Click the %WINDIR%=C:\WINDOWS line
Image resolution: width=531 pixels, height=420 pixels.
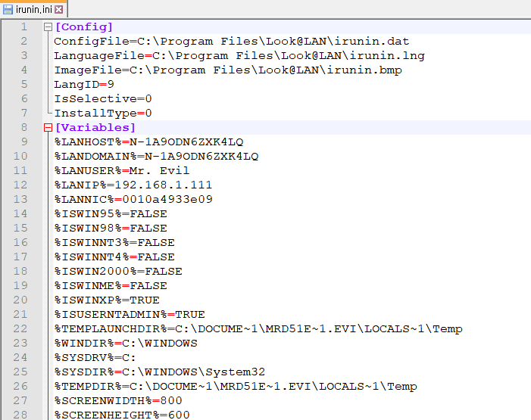(x=126, y=343)
